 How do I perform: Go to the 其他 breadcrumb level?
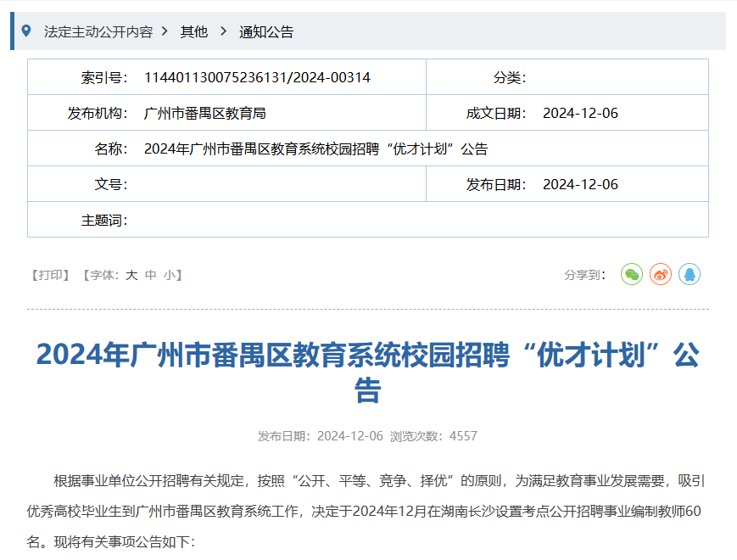[x=193, y=32]
